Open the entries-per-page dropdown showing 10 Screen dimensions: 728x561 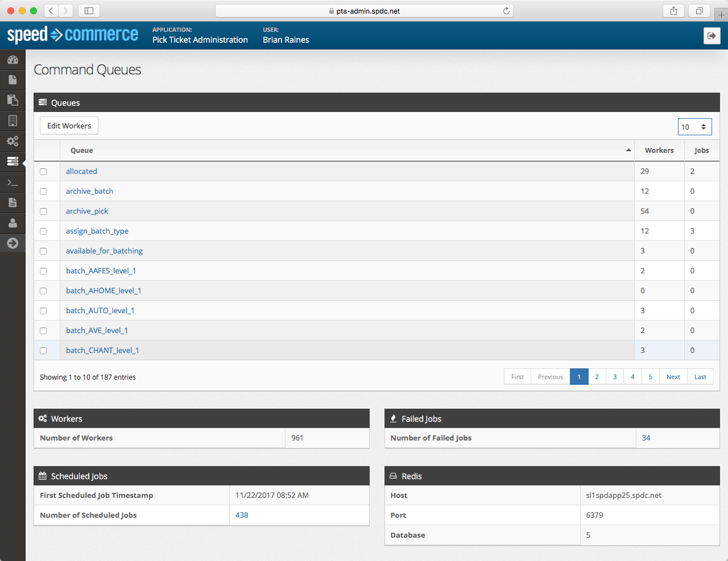(694, 127)
